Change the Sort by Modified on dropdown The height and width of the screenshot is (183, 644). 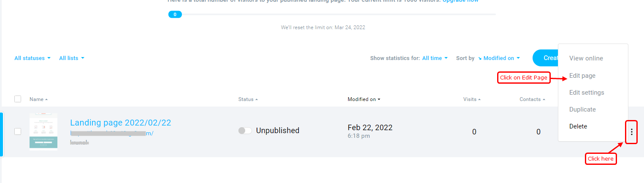click(x=501, y=58)
